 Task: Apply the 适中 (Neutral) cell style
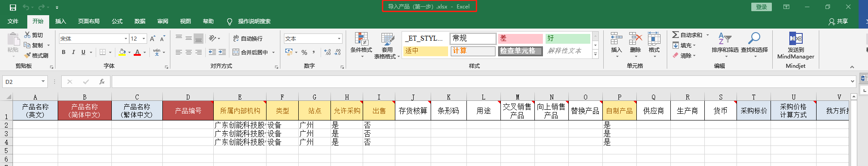click(426, 51)
